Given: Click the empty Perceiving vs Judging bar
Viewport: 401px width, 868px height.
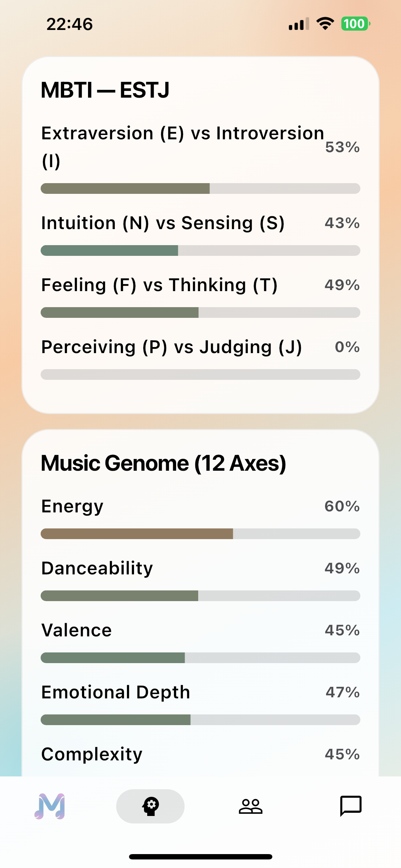Looking at the screenshot, I should tap(200, 374).
